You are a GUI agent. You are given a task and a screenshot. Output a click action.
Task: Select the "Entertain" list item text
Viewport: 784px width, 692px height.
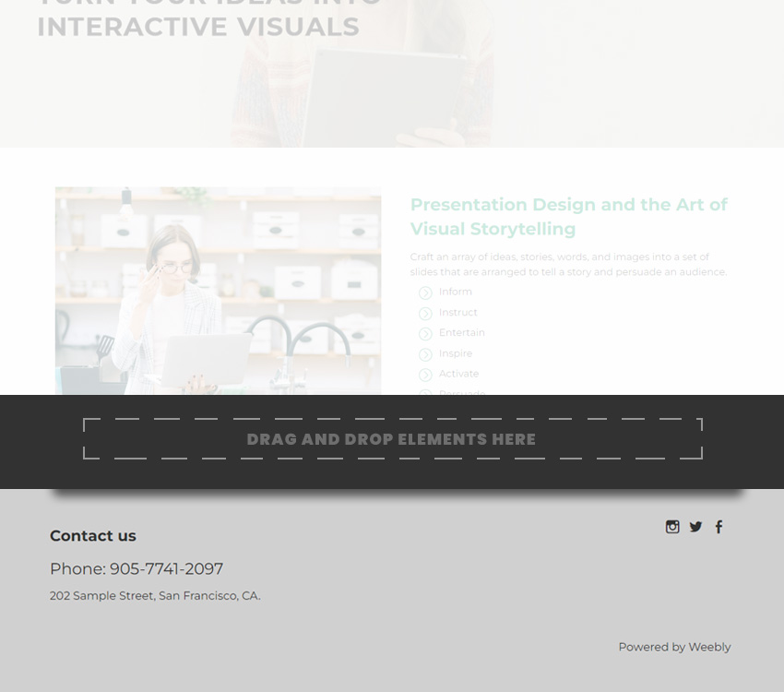click(x=462, y=332)
